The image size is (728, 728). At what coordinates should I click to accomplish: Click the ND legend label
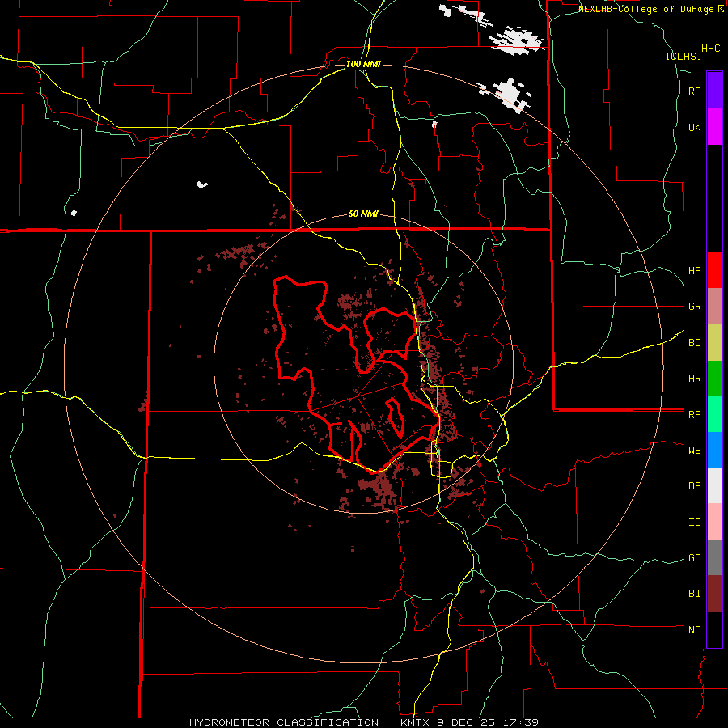[x=694, y=630]
